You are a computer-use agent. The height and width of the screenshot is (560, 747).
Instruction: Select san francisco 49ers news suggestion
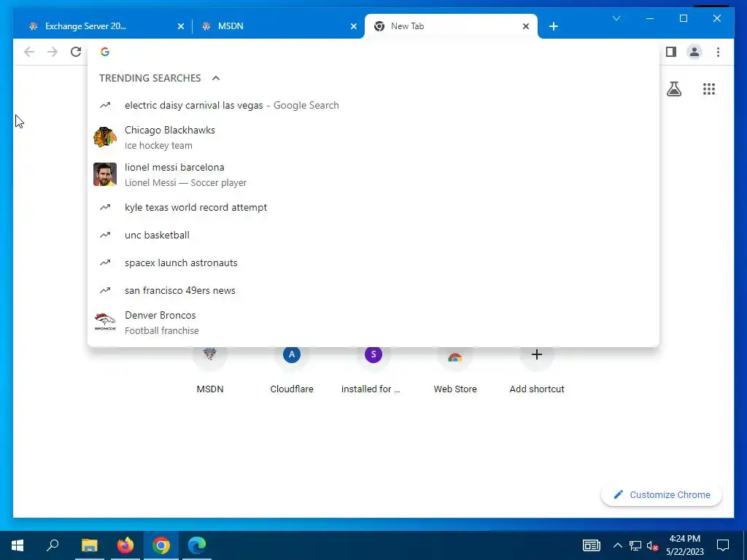point(373,290)
